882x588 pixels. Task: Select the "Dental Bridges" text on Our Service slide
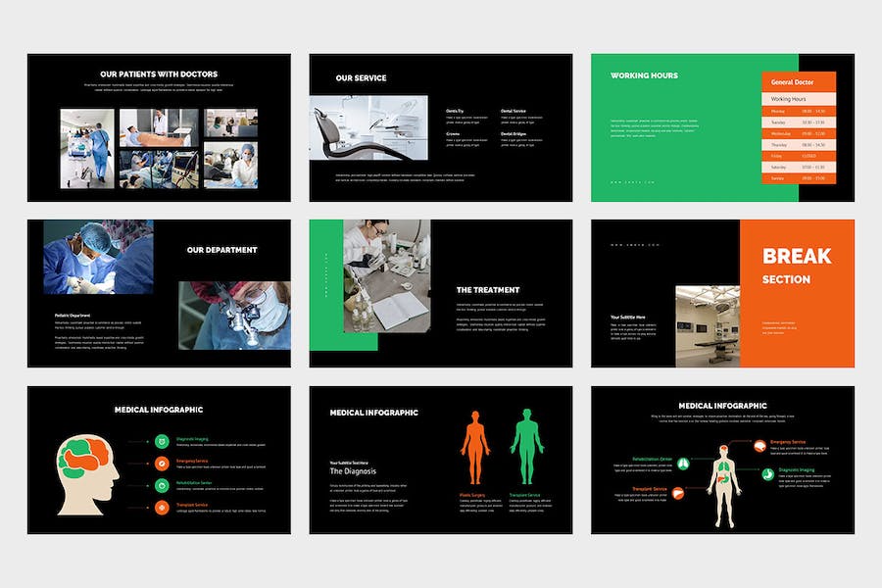point(514,134)
